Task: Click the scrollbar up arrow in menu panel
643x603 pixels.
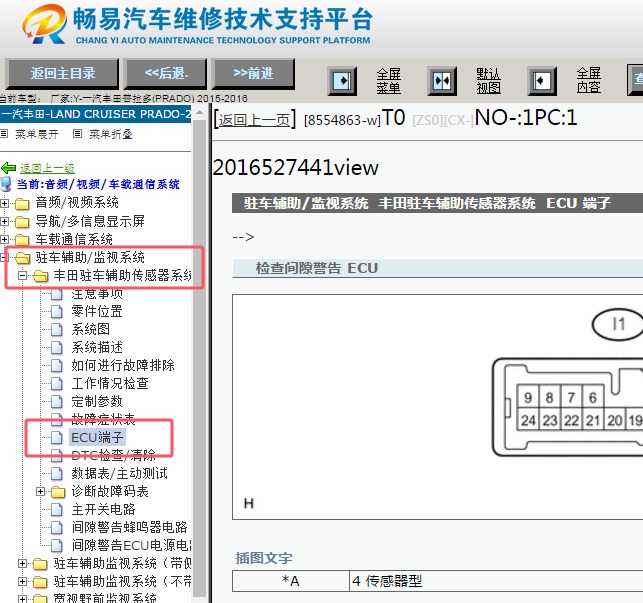Action: point(200,112)
